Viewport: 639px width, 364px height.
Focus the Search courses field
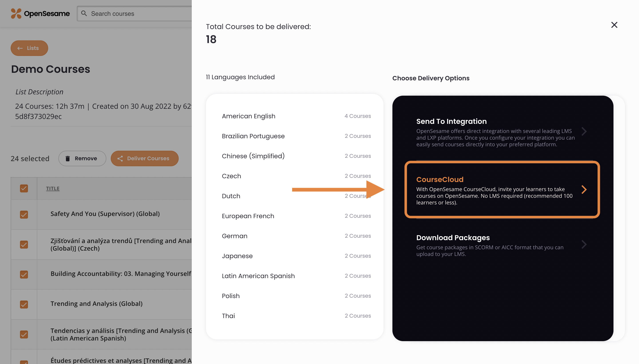[x=135, y=14]
